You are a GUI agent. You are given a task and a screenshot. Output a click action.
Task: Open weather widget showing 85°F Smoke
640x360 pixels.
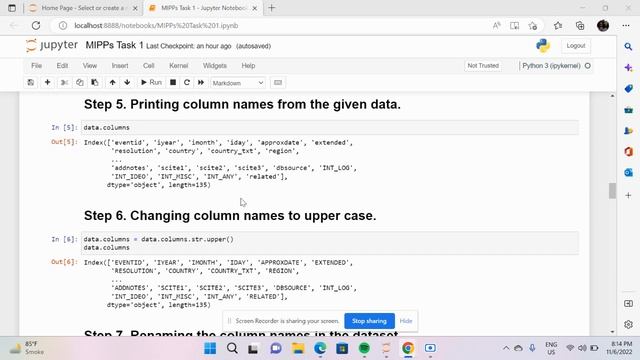point(27,348)
